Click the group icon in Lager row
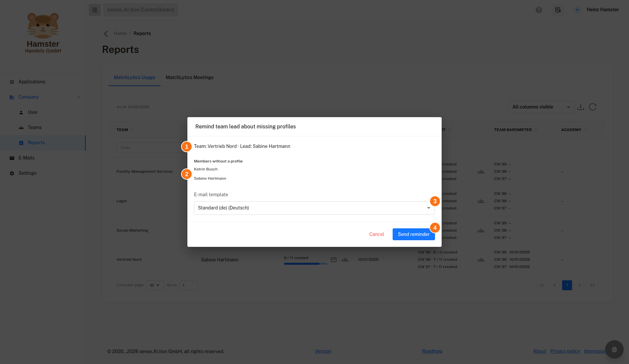This screenshot has height=364, width=629. point(481,201)
